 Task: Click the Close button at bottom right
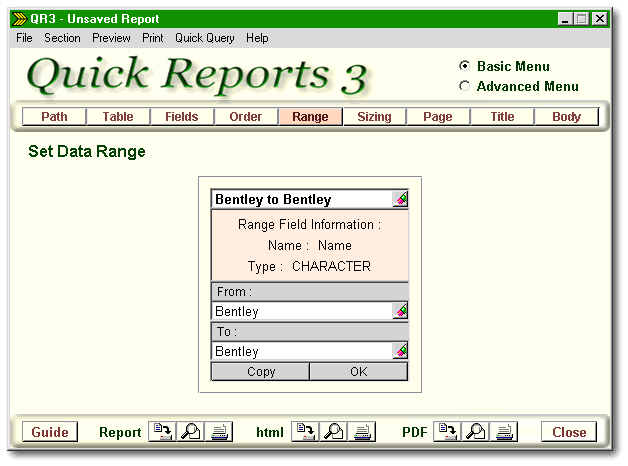tap(569, 432)
